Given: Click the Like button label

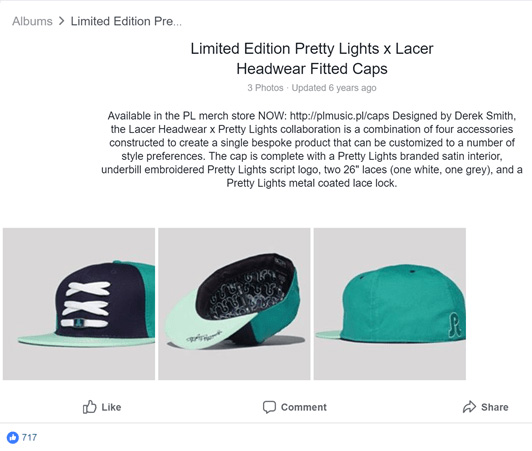Looking at the screenshot, I should pyautogui.click(x=111, y=407).
